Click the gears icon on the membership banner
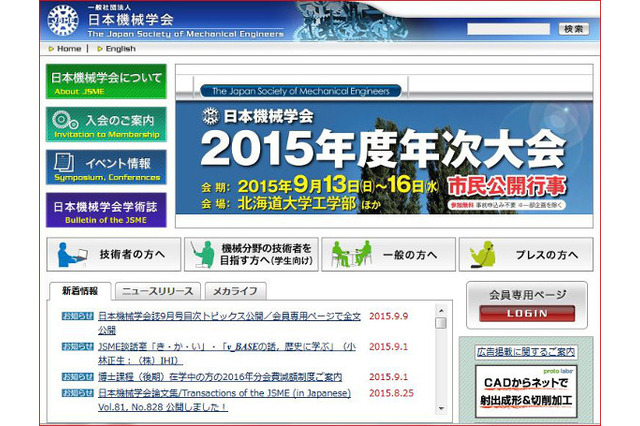 tap(65, 120)
